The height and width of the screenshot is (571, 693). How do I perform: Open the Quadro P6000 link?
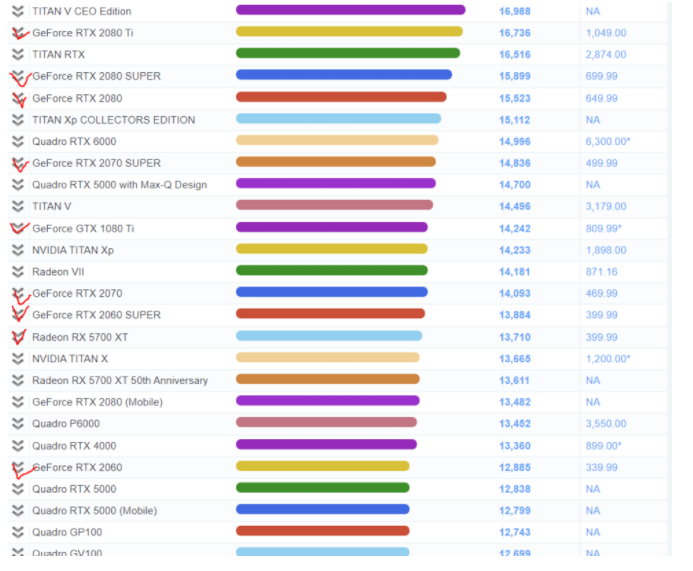pos(66,424)
